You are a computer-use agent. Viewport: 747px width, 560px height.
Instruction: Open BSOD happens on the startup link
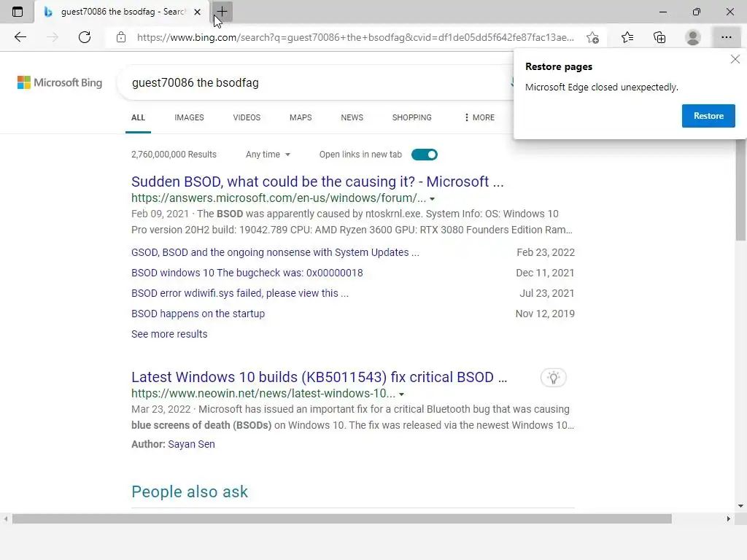[x=198, y=314]
